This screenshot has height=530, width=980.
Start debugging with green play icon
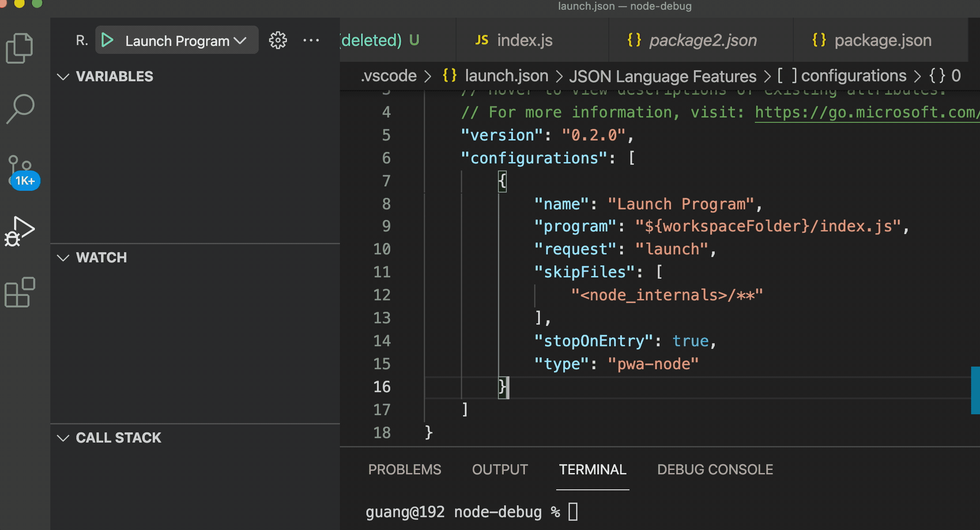107,40
